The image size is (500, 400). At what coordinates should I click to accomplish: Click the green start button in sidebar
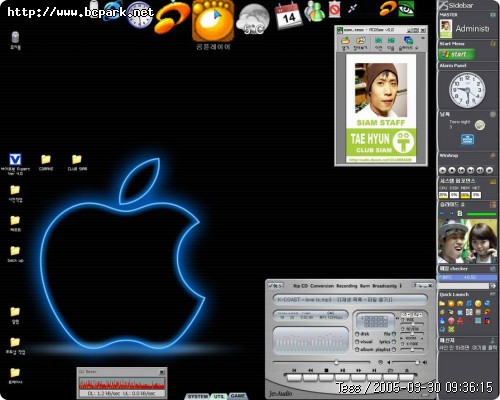coord(457,54)
